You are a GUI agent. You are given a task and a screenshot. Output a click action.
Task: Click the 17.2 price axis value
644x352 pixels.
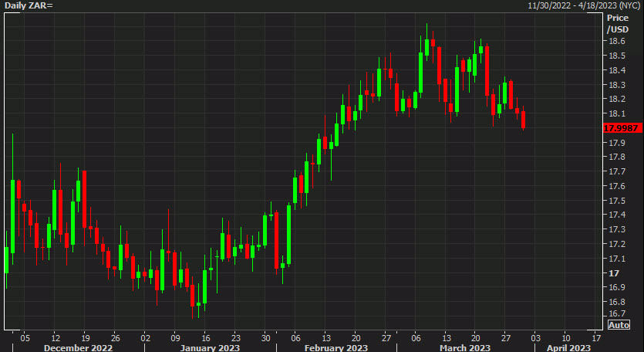(x=615, y=244)
